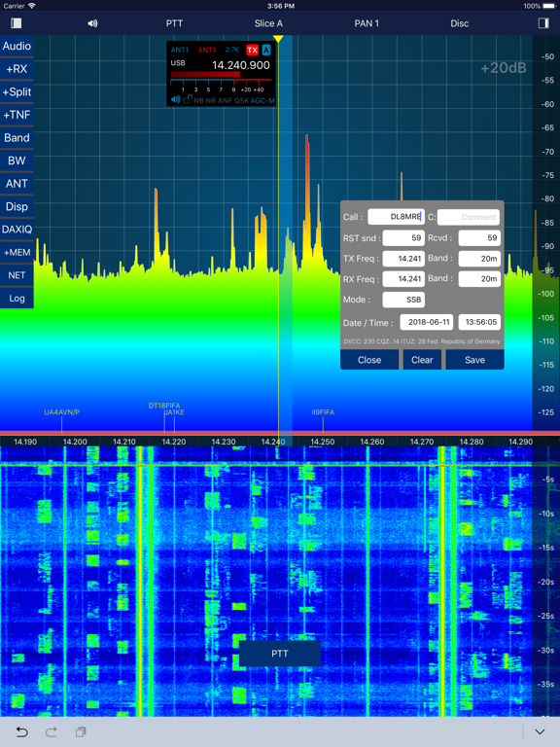This screenshot has height=747, width=560.
Task: Toggle the right side panel icon
Action: click(543, 23)
